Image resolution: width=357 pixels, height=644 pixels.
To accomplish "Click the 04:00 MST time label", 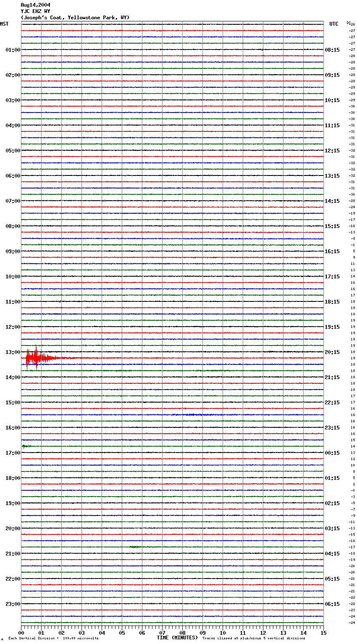I will click(13, 126).
